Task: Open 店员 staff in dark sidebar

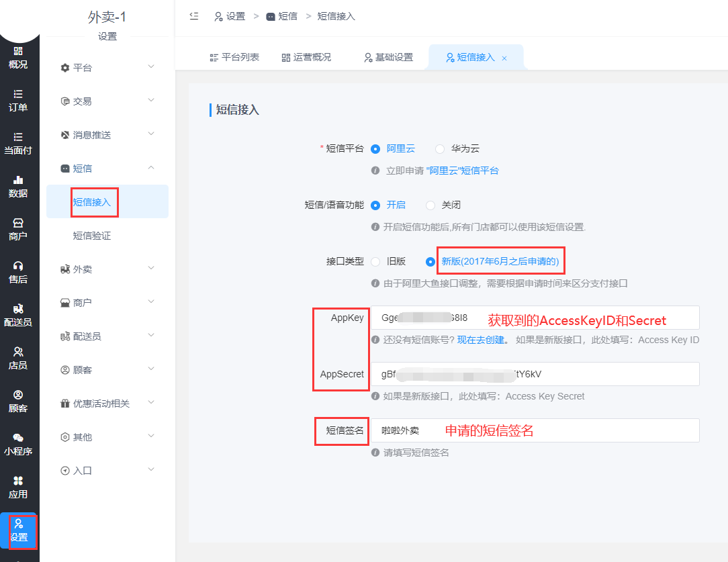Action: pos(18,359)
